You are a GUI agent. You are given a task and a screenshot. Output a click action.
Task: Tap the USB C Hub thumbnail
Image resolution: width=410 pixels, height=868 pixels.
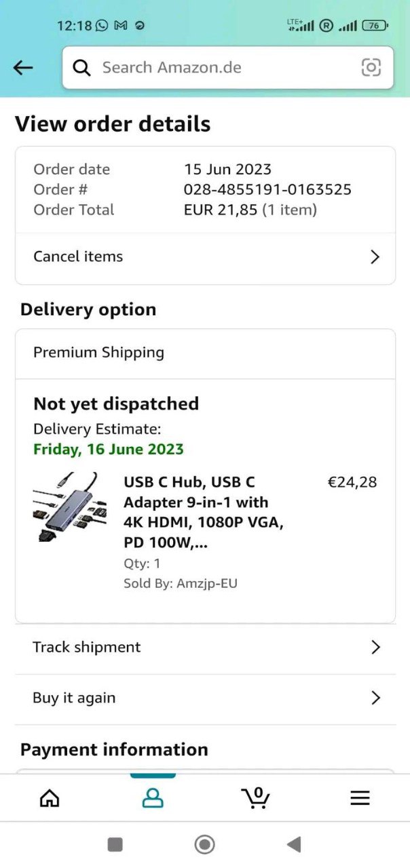(69, 507)
